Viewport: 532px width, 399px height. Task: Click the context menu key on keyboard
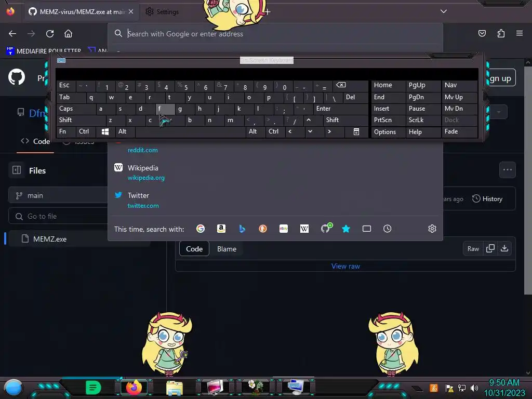pyautogui.click(x=356, y=131)
